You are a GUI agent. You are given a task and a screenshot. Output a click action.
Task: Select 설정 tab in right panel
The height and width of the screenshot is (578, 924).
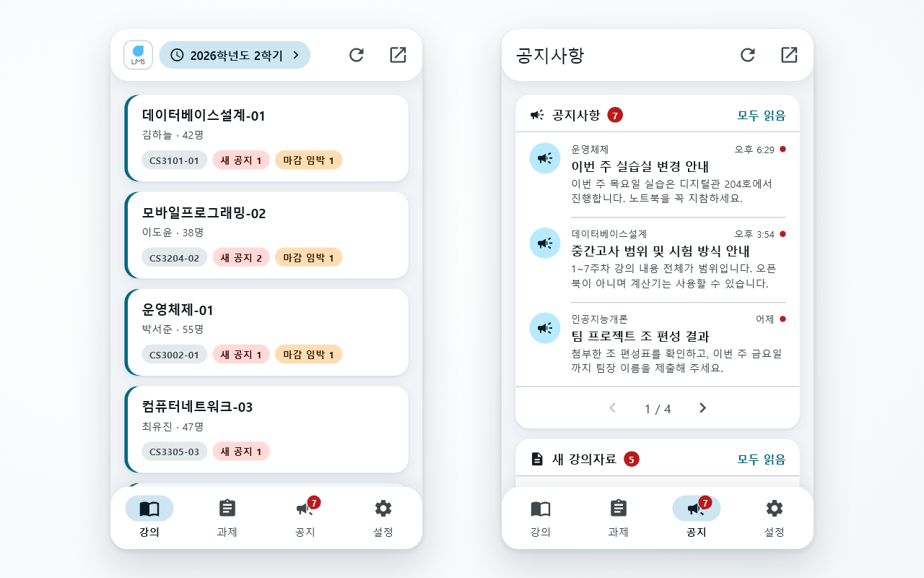pyautogui.click(x=775, y=518)
